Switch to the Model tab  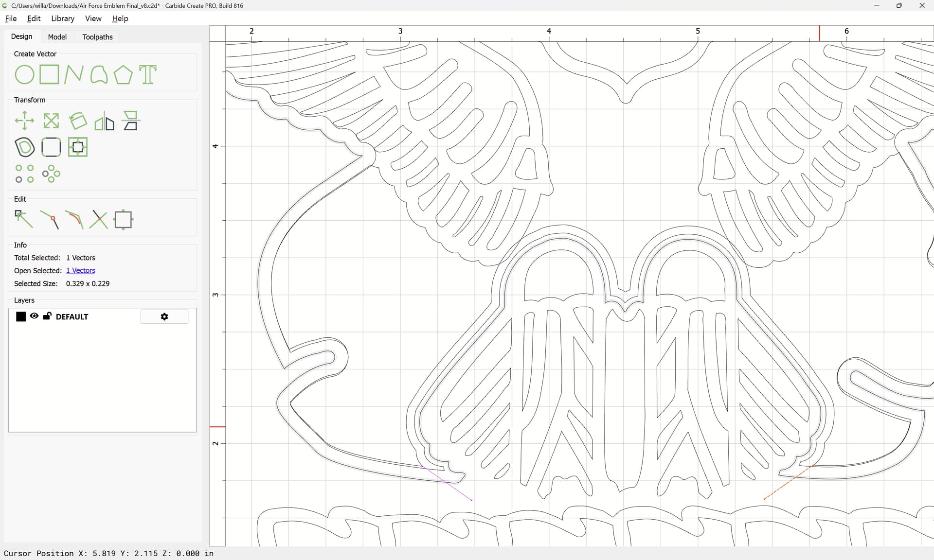click(x=57, y=37)
